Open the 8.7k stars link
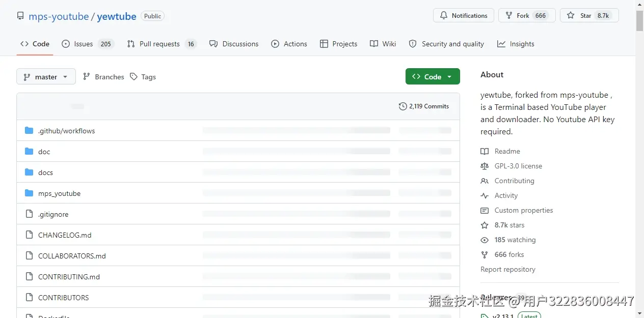Image resolution: width=644 pixels, height=318 pixels. click(509, 225)
